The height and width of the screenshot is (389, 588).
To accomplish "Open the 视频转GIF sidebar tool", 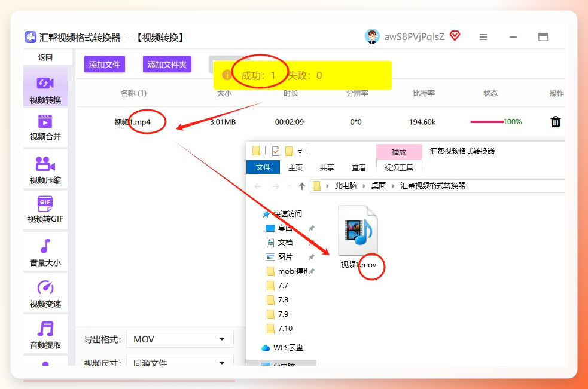I will [x=45, y=210].
